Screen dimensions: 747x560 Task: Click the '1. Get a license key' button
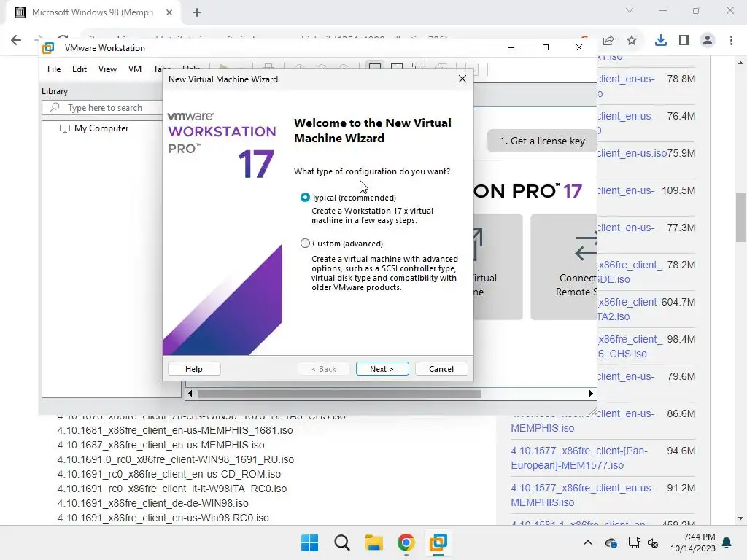[x=542, y=141]
